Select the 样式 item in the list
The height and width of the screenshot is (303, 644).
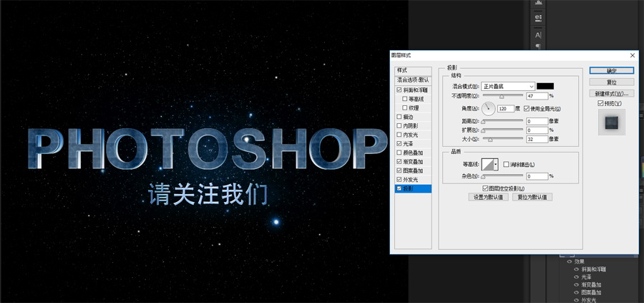(x=413, y=71)
